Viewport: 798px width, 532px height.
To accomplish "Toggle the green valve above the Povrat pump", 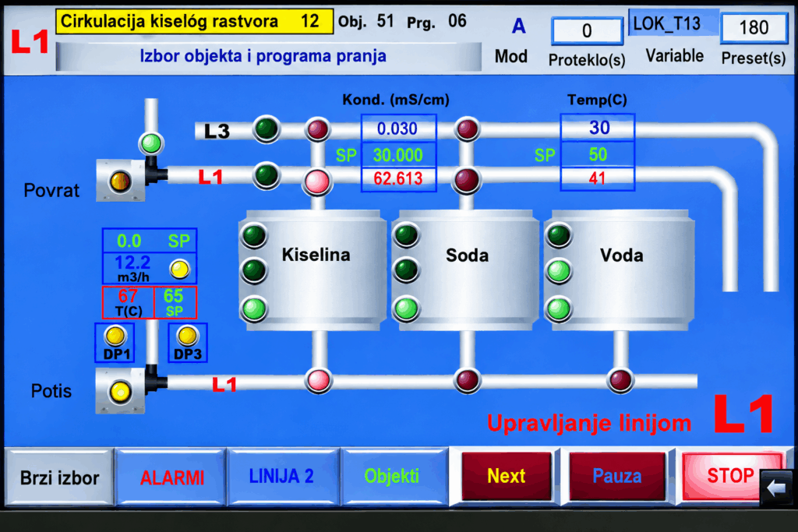I will [x=150, y=143].
